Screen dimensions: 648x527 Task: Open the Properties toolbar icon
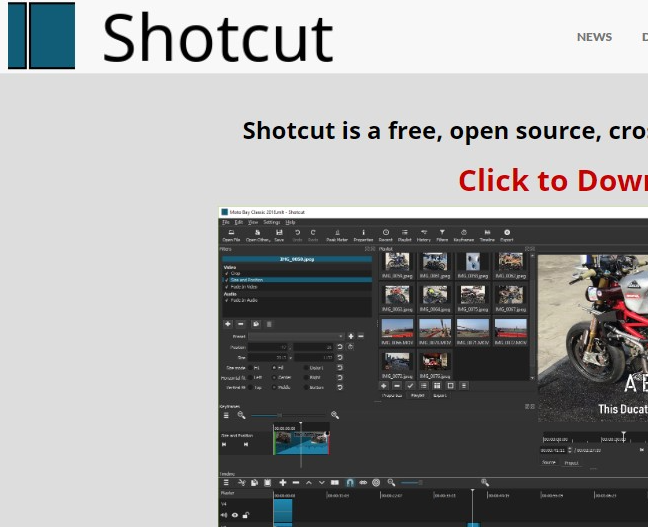click(x=363, y=235)
